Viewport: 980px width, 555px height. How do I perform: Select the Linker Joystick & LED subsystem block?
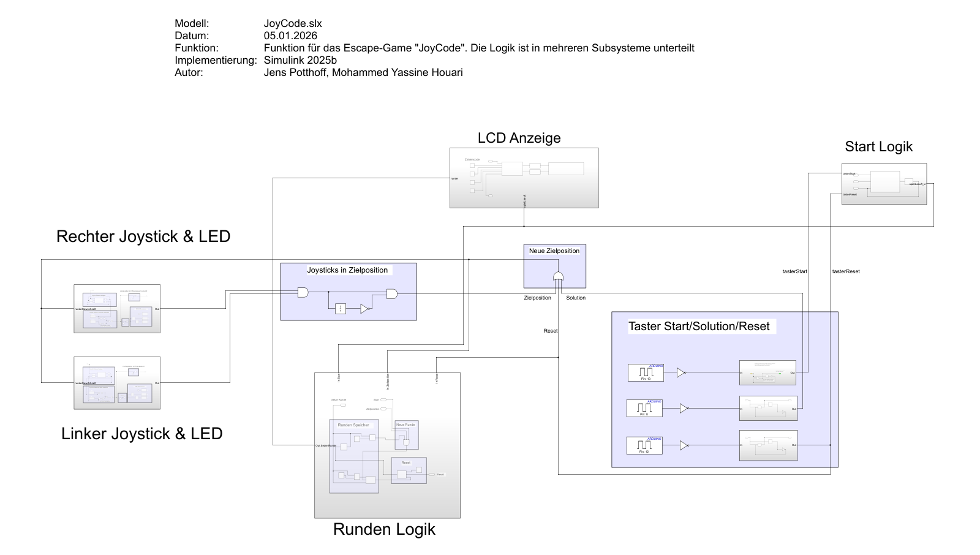pos(116,382)
